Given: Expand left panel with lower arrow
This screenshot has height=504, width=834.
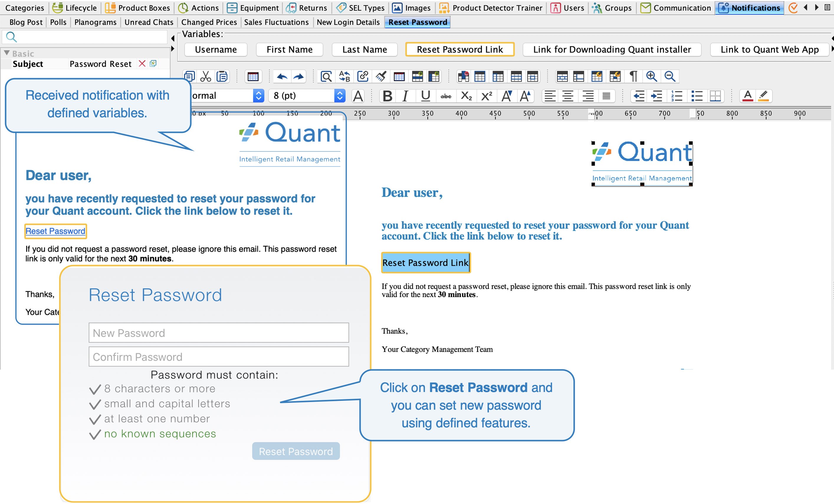Looking at the screenshot, I should click(173, 49).
